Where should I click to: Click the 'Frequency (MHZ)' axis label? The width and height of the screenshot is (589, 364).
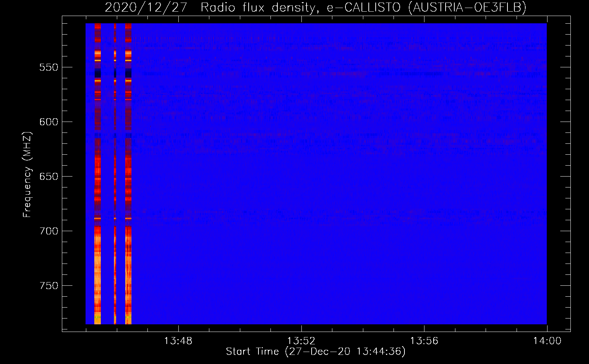pyautogui.click(x=27, y=174)
